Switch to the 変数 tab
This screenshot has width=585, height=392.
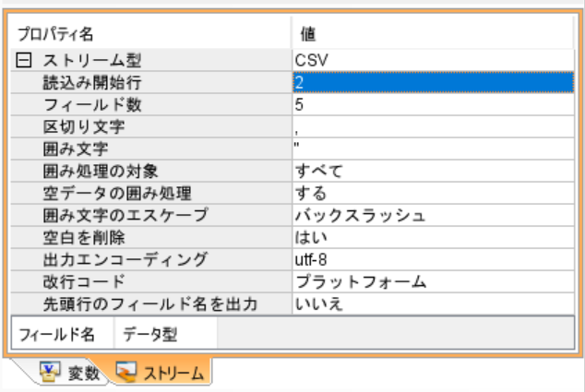click(67, 374)
